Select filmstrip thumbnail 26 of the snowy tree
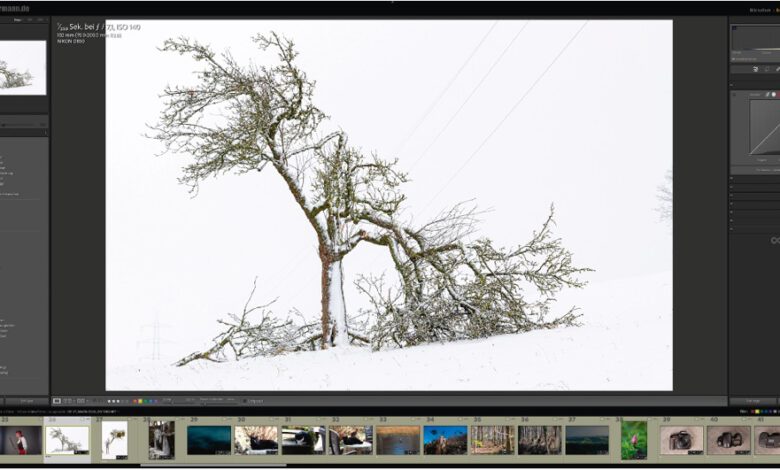Viewport: 780px width, 470px height. [x=67, y=440]
